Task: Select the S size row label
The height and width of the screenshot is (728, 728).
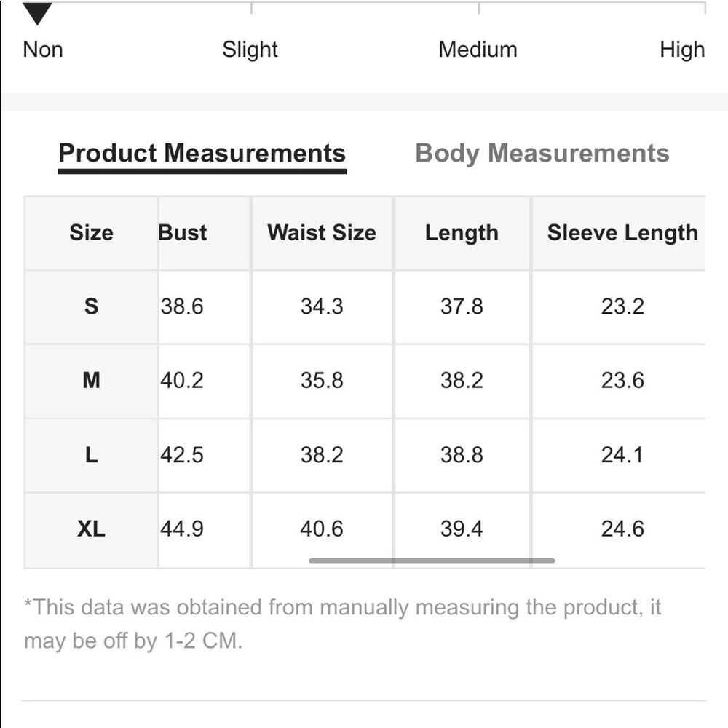Action: pyautogui.click(x=91, y=306)
